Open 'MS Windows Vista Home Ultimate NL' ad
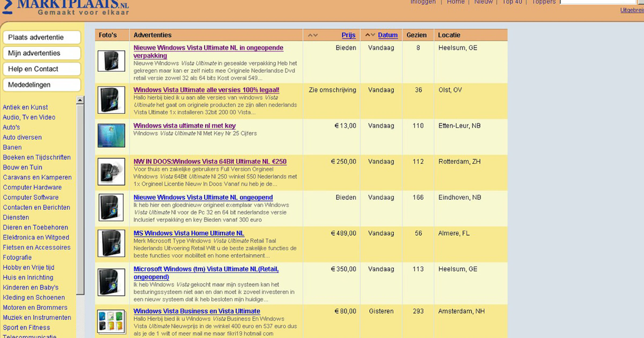This screenshot has height=338, width=644. 189,233
